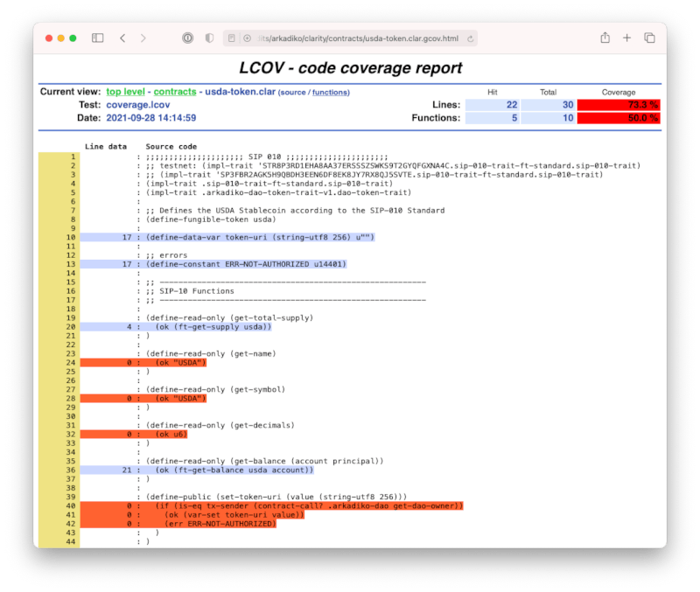The width and height of the screenshot is (700, 592).
Task: Click line 5 impl-trait dao-token-trait
Action: tap(278, 192)
